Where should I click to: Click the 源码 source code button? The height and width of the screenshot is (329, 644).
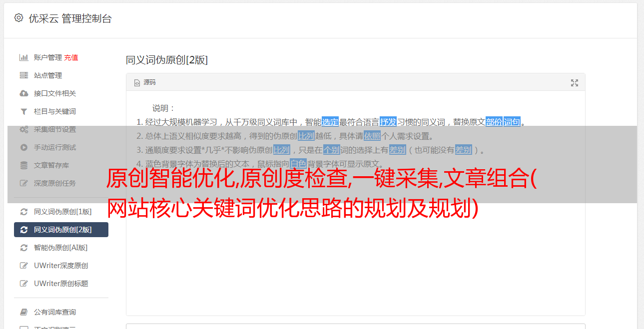pyautogui.click(x=145, y=82)
